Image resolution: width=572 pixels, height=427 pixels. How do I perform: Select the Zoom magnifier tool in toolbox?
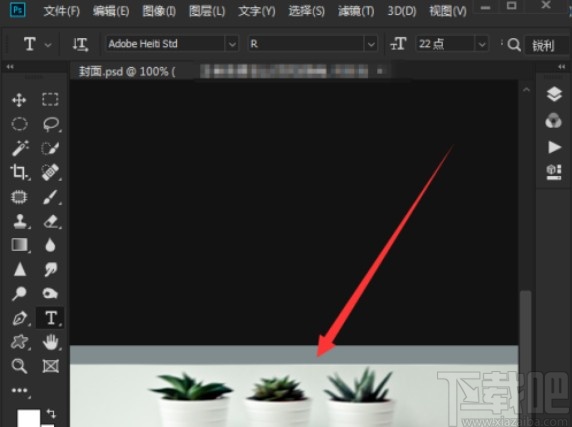pos(19,366)
